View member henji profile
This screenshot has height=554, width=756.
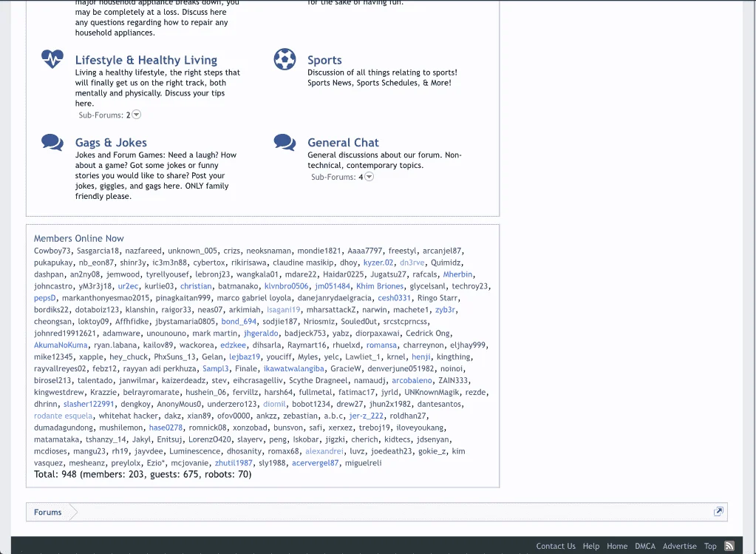(x=421, y=357)
